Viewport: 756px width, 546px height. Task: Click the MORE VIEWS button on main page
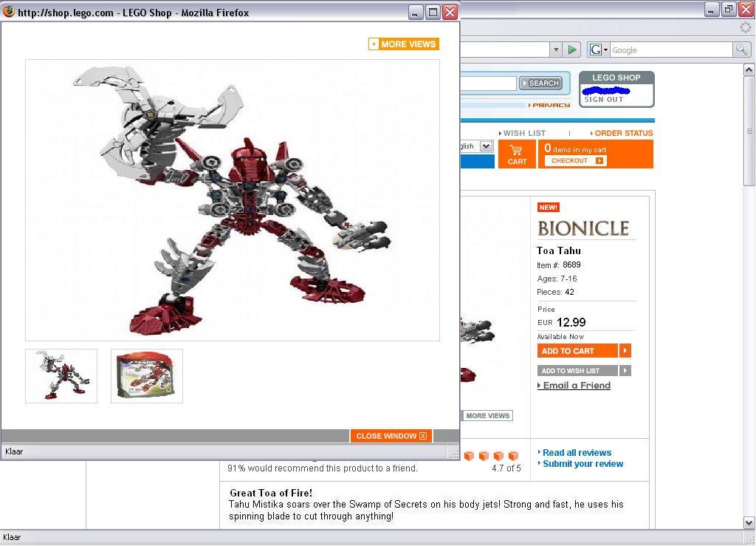tap(487, 416)
